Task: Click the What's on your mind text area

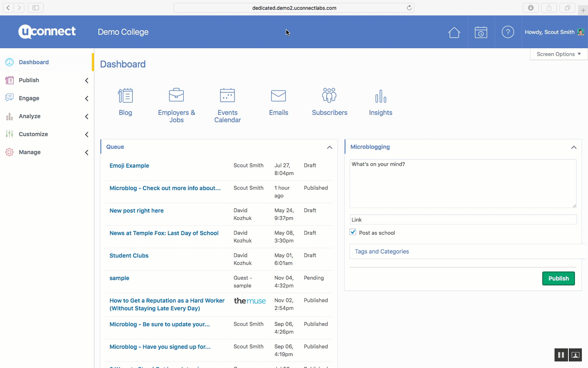Action: click(463, 183)
